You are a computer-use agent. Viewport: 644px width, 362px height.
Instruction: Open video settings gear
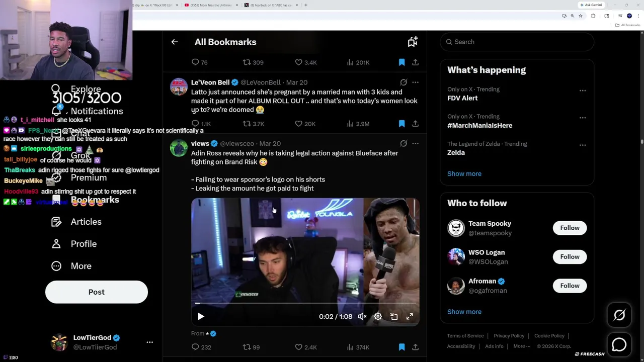378,317
